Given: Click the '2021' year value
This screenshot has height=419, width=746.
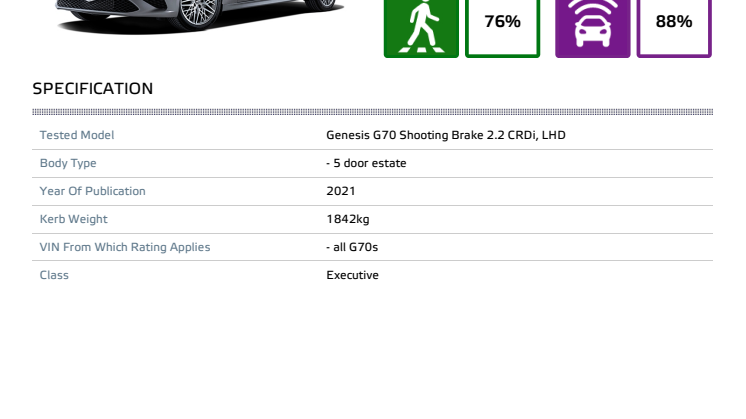Looking at the screenshot, I should click(341, 191).
